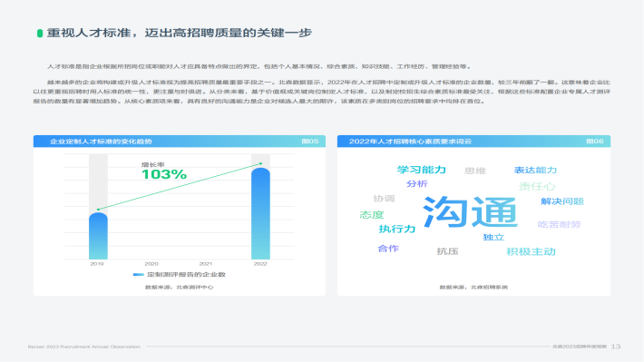644x362 pixels.
Task: Click the 103% growth rate label
Action: coord(164,174)
